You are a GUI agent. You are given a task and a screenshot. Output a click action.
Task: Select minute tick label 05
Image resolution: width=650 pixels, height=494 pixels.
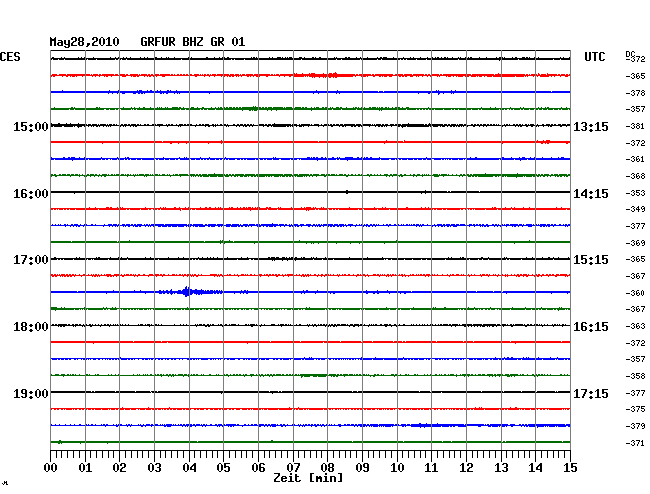(x=223, y=468)
